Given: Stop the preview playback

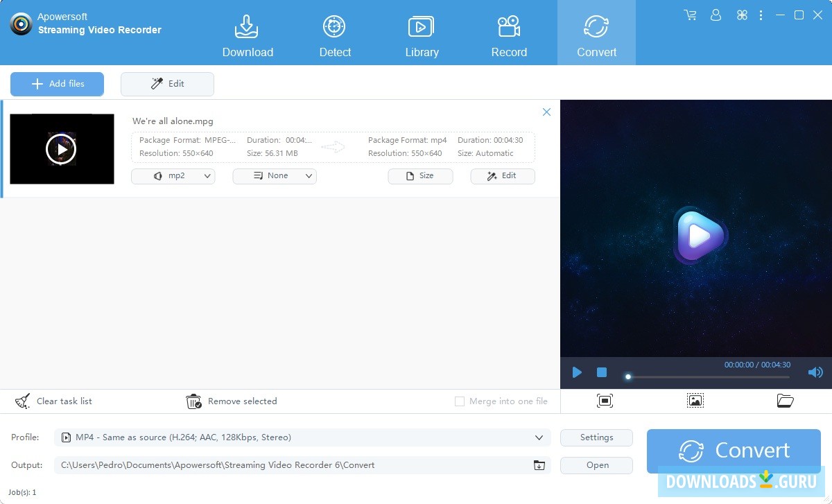Looking at the screenshot, I should 602,373.
